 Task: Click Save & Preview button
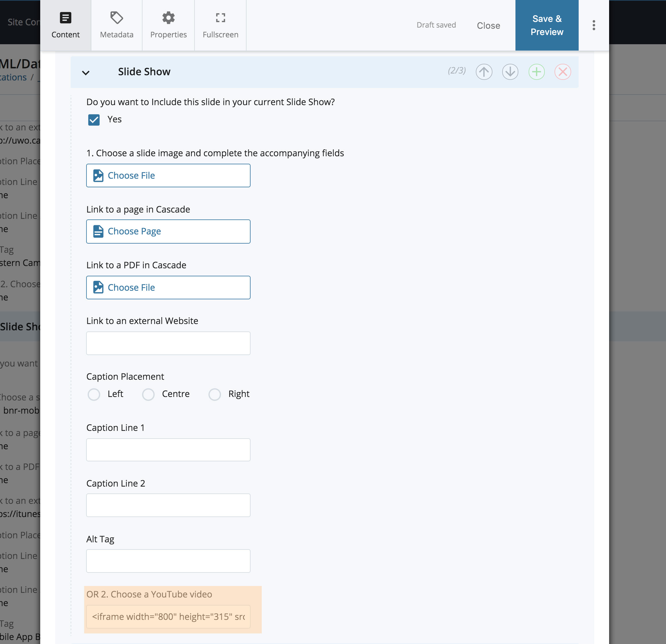(x=546, y=25)
